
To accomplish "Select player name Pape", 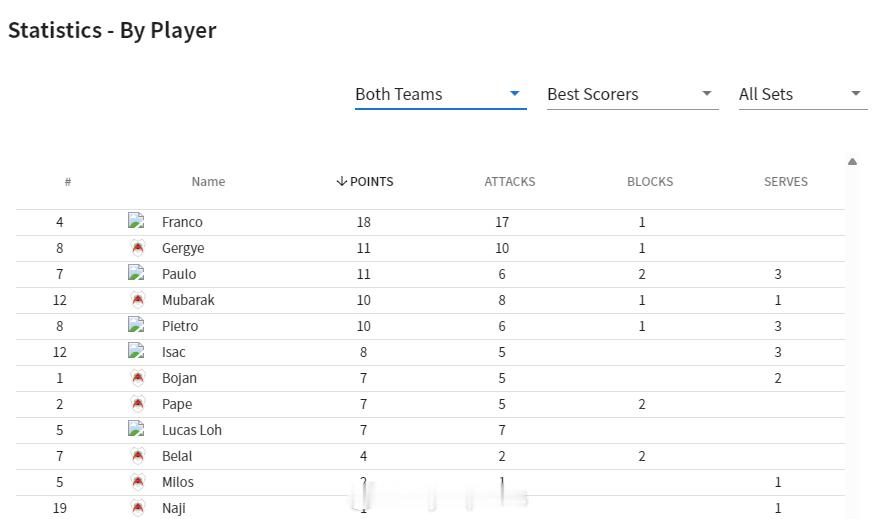I will point(177,404).
